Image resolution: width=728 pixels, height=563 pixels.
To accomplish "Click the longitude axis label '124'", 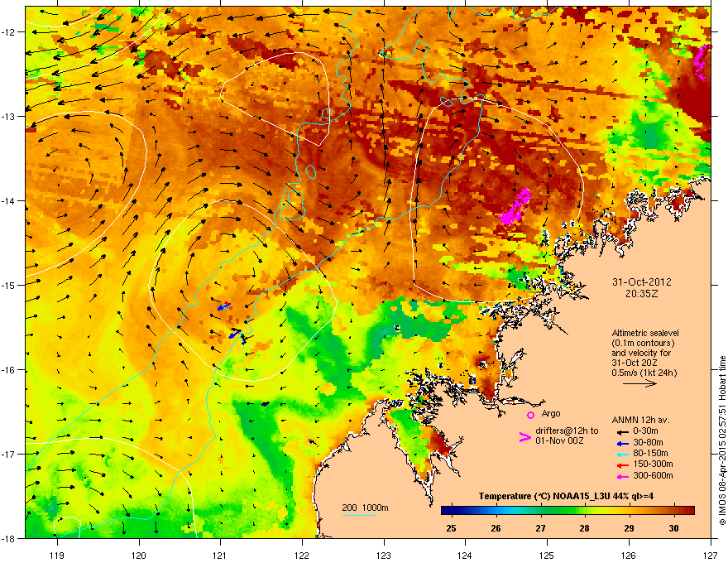I will pos(465,555).
